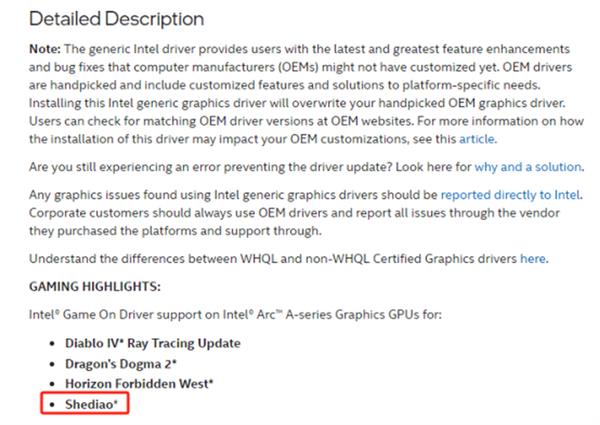Click the bullet before 'Dragon's Dogma 2'
Screen dimensions: 600x425
[x=52, y=364]
